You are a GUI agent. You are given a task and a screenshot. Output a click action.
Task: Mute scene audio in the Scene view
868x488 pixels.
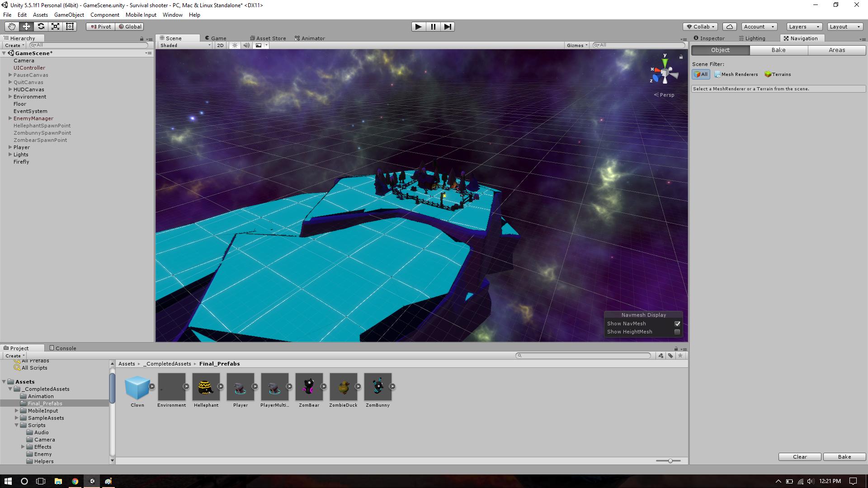(x=246, y=45)
